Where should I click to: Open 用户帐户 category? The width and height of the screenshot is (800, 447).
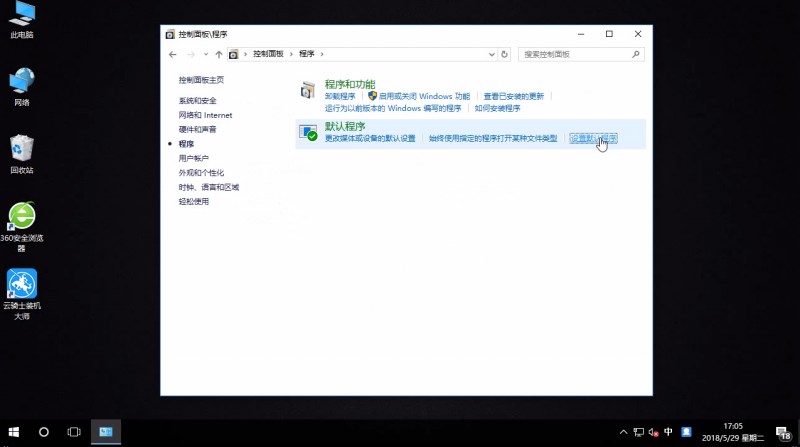point(193,159)
